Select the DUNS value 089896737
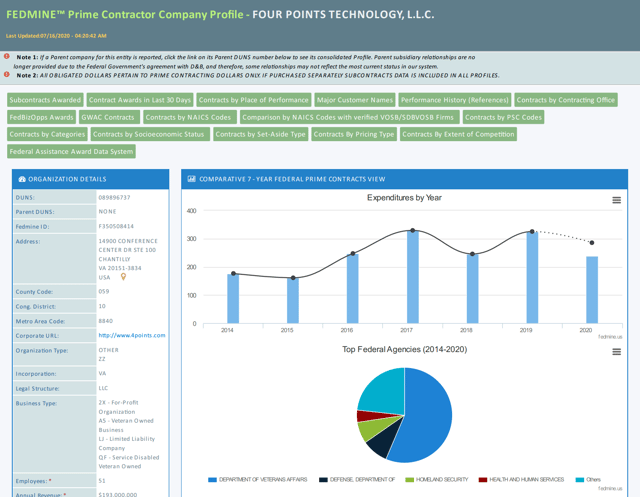The image size is (640, 497). pos(114,197)
